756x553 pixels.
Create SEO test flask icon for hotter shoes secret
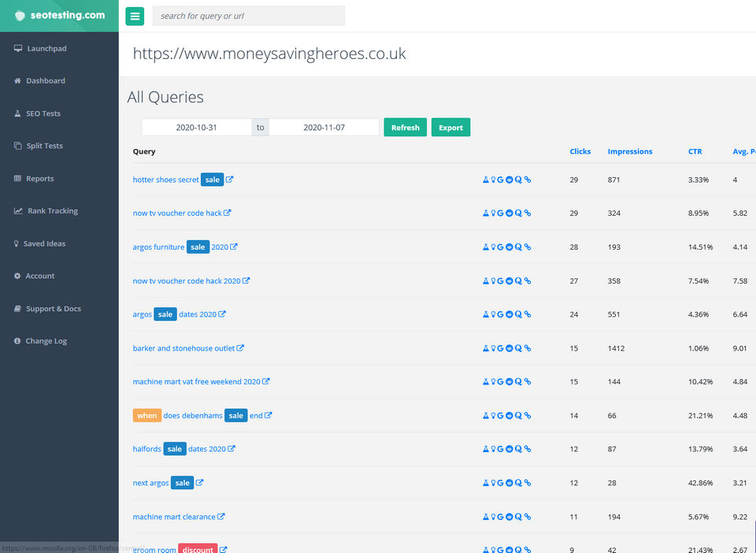coord(486,180)
